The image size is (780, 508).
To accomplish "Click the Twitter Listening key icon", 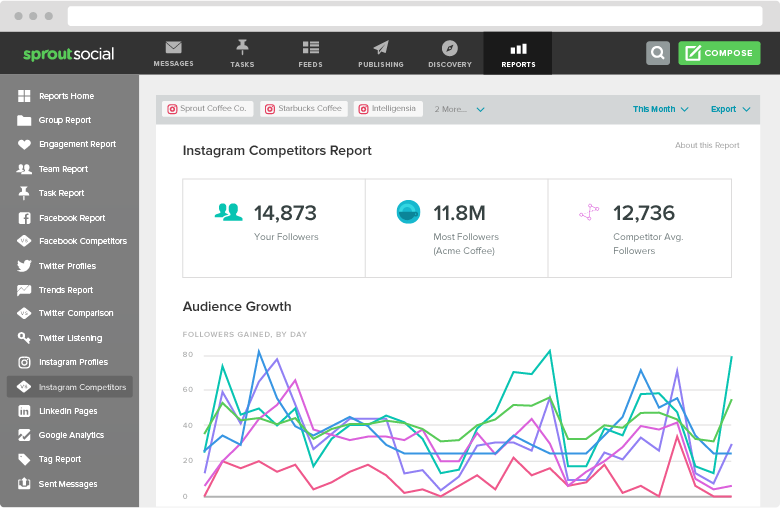I will point(24,338).
